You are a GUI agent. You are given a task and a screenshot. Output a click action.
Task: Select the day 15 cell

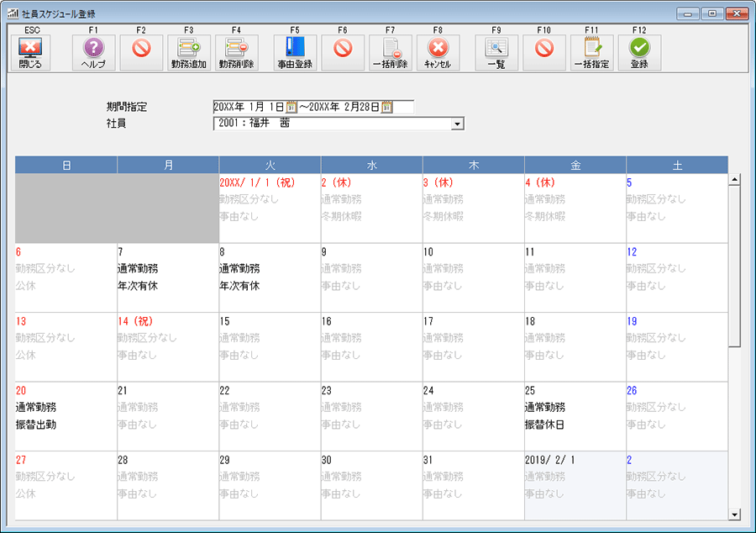[x=270, y=347]
